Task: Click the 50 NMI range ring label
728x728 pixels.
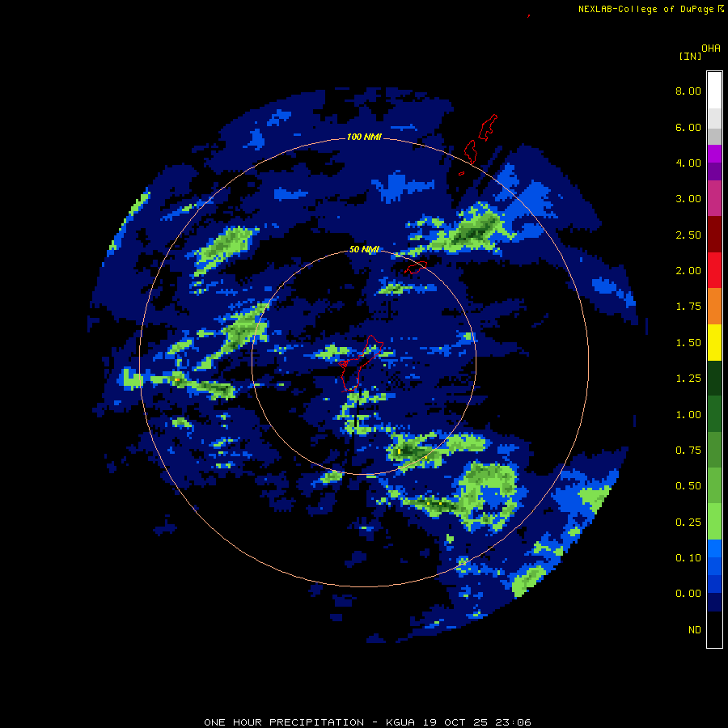Action: (364, 249)
